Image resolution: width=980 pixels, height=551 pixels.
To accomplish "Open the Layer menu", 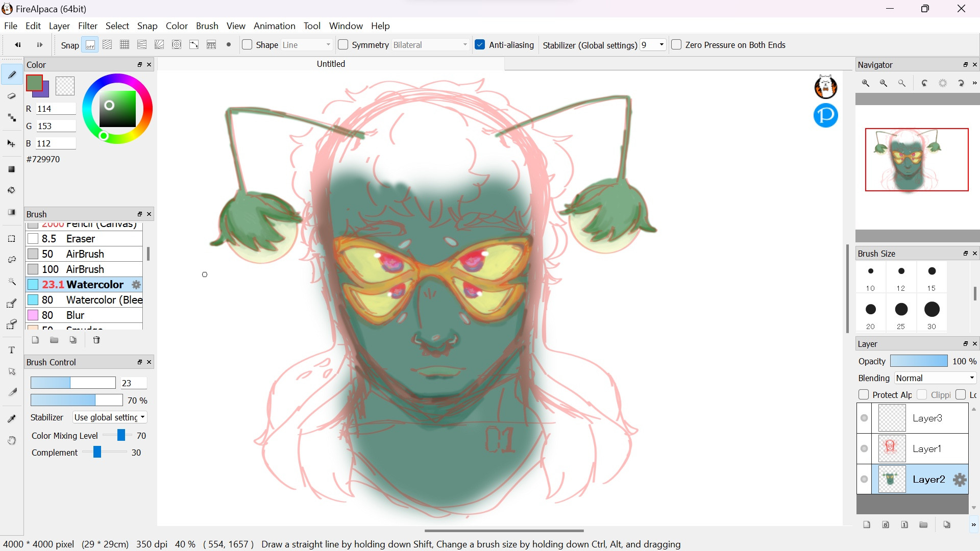I will 59,26.
